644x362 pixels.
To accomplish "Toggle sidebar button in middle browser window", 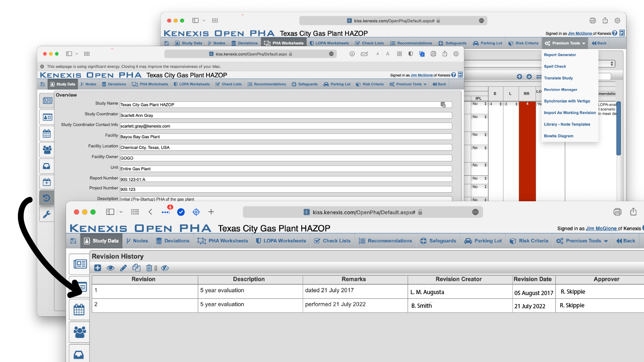I will coord(69,54).
